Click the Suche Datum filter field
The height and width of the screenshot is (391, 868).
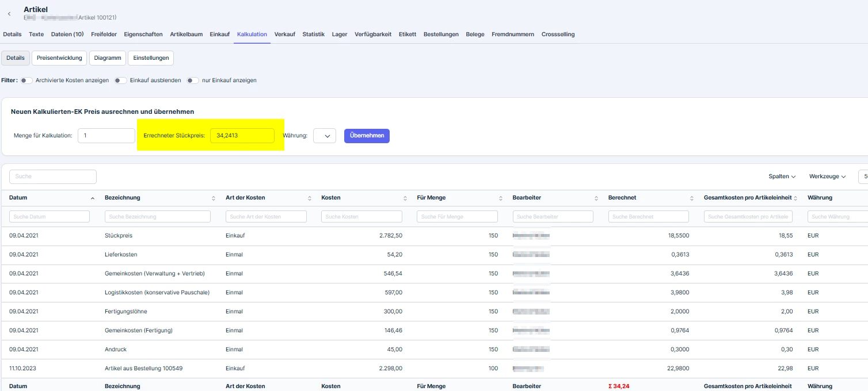50,216
